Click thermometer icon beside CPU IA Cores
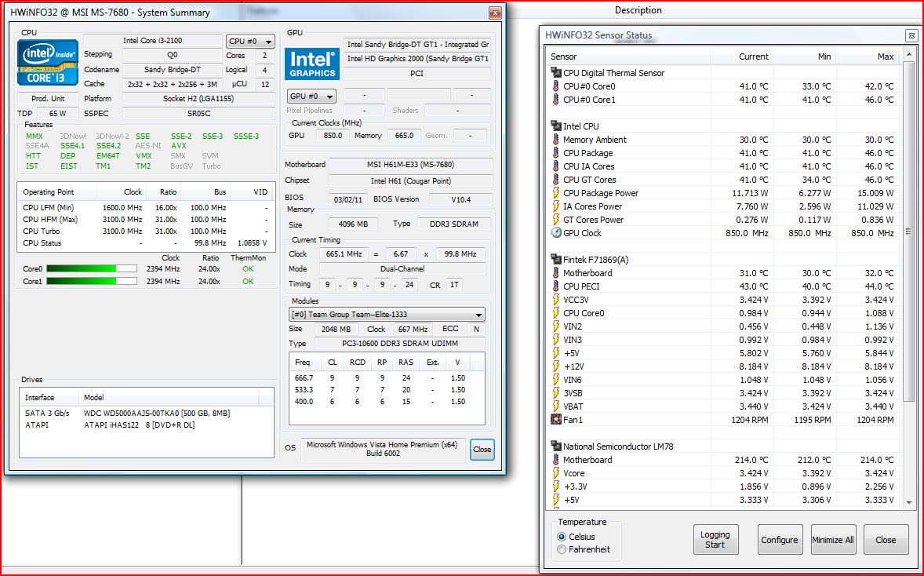Screen dimensions: 924x576 [x=555, y=166]
